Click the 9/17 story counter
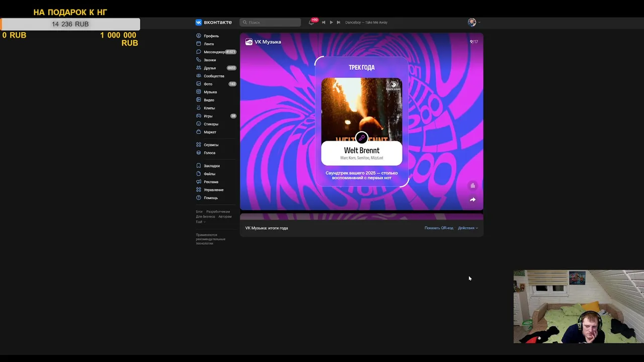The height and width of the screenshot is (362, 644). [x=474, y=42]
